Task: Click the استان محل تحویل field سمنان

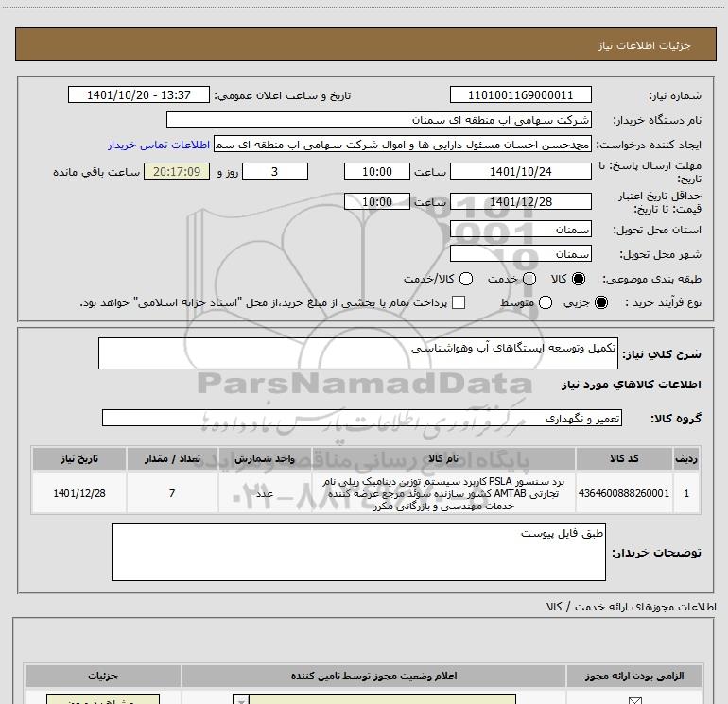Action: [x=520, y=230]
